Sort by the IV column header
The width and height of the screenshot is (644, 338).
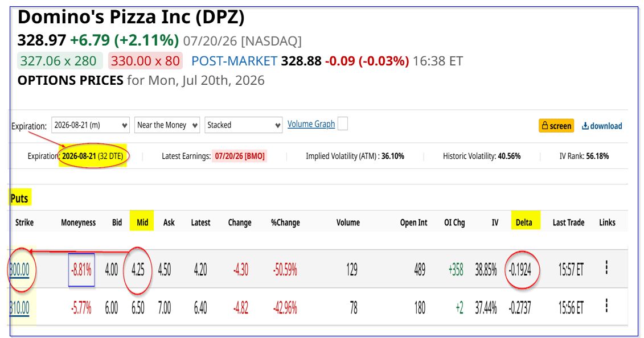[495, 222]
